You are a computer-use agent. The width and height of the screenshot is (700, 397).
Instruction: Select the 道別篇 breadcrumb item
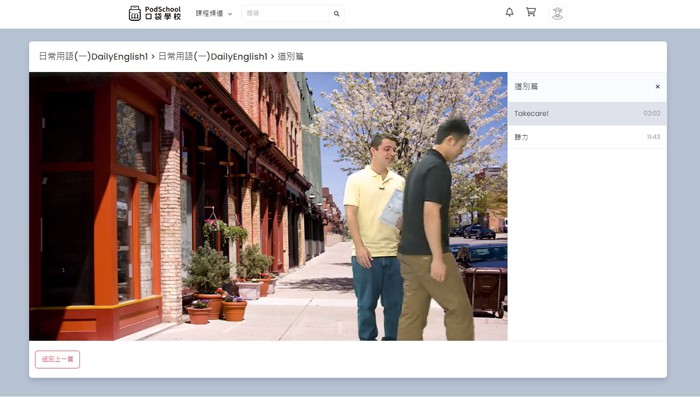(291, 56)
